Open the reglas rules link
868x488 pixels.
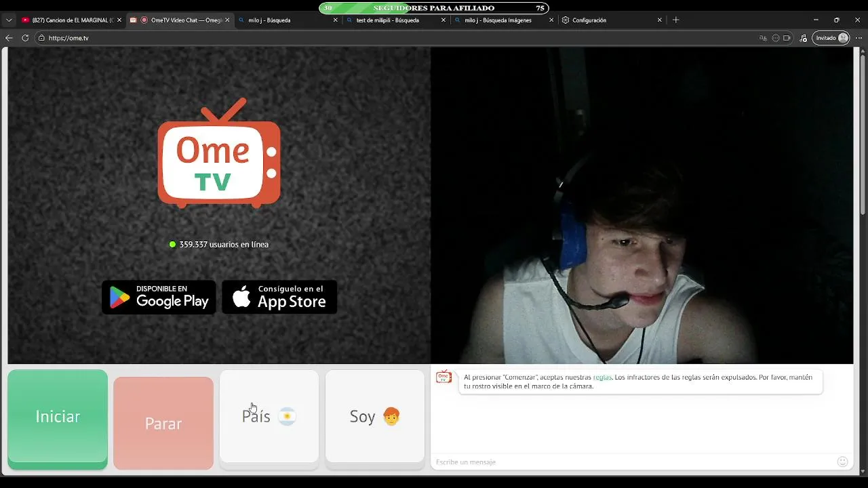[x=602, y=377]
